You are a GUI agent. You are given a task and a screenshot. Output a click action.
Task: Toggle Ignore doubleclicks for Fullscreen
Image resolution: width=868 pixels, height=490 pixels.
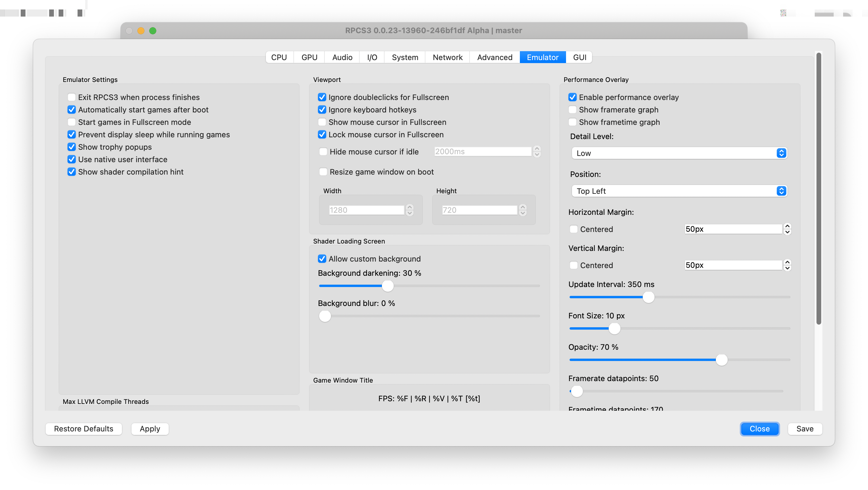(322, 97)
